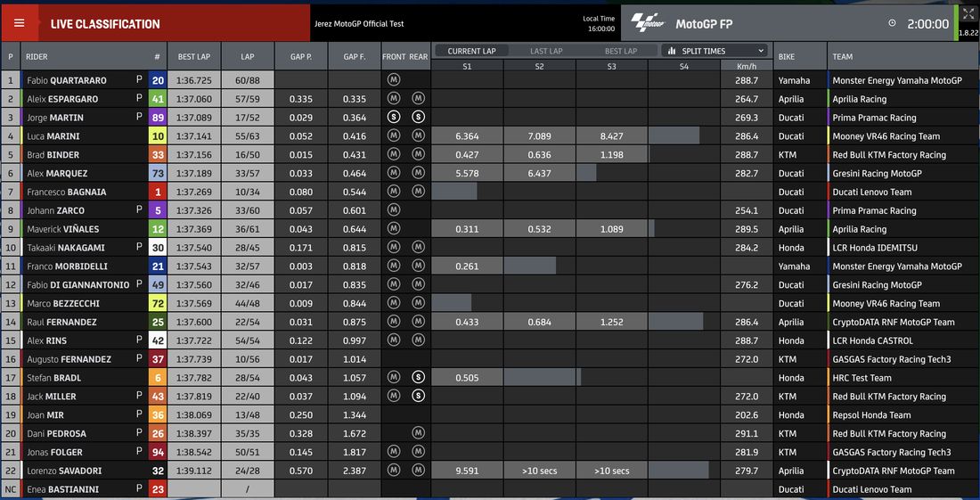This screenshot has height=500, width=980.
Task: Click rider number 1 red badge
Action: click(x=158, y=192)
